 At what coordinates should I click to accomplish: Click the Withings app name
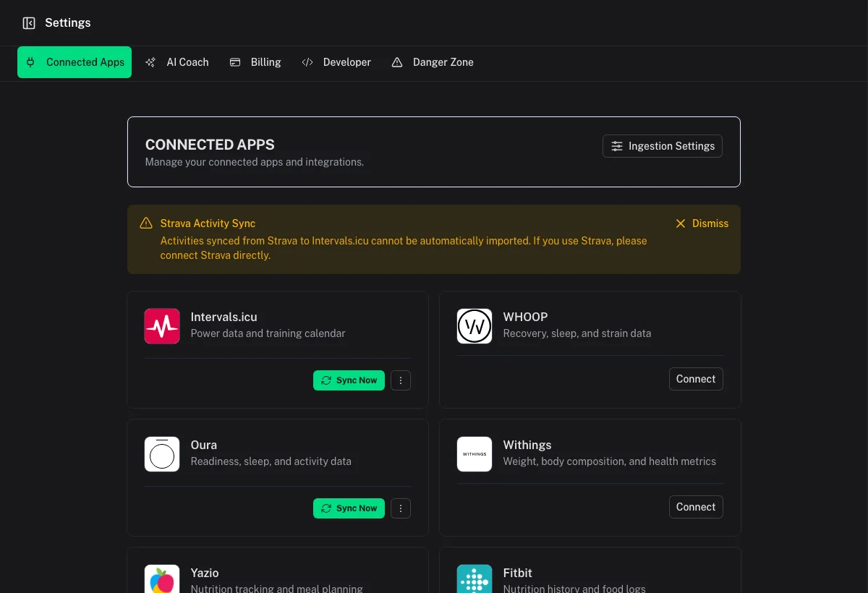tap(527, 445)
